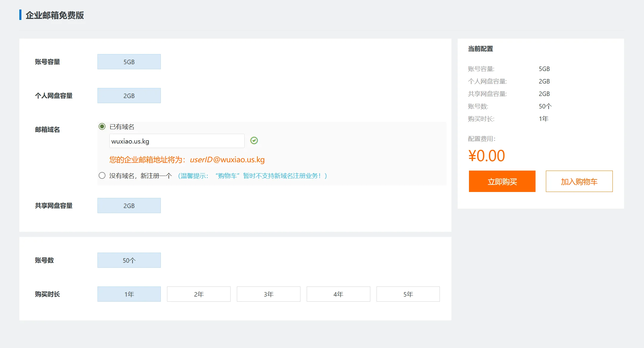
Task: Click the userID@wuxiao.us.kg email address preview
Action: 227,160
